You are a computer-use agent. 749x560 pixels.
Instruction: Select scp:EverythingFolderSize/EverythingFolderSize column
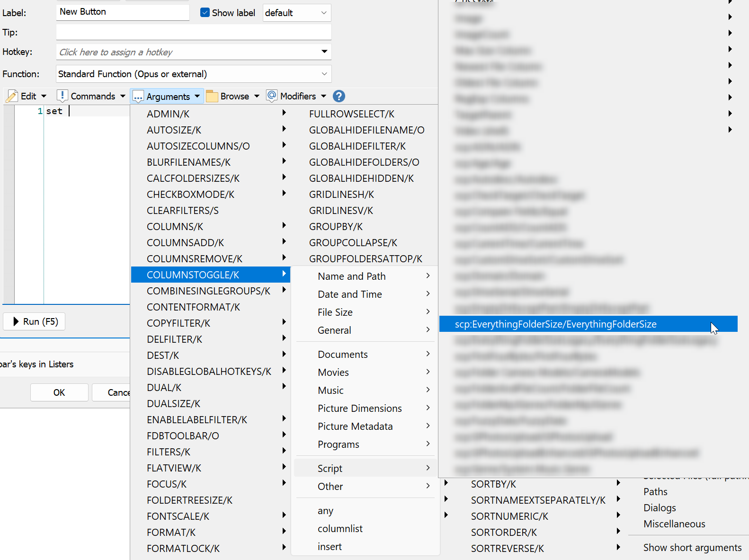pyautogui.click(x=588, y=324)
